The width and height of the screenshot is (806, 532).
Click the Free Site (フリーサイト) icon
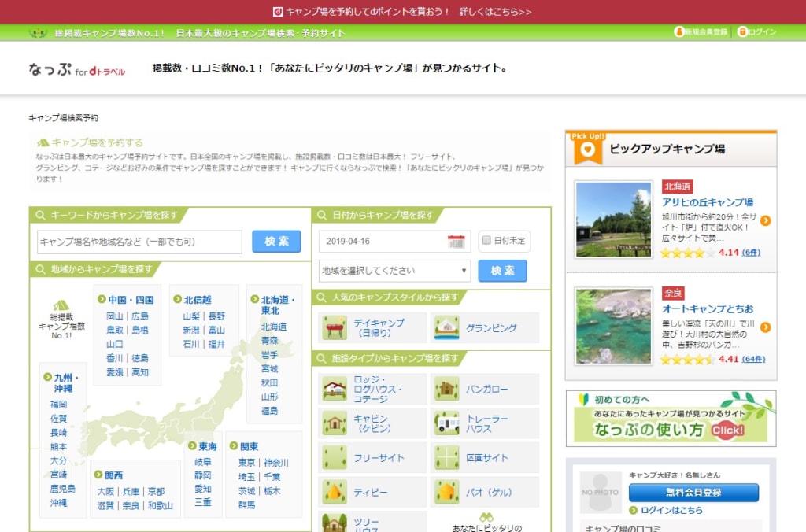tap(335, 457)
